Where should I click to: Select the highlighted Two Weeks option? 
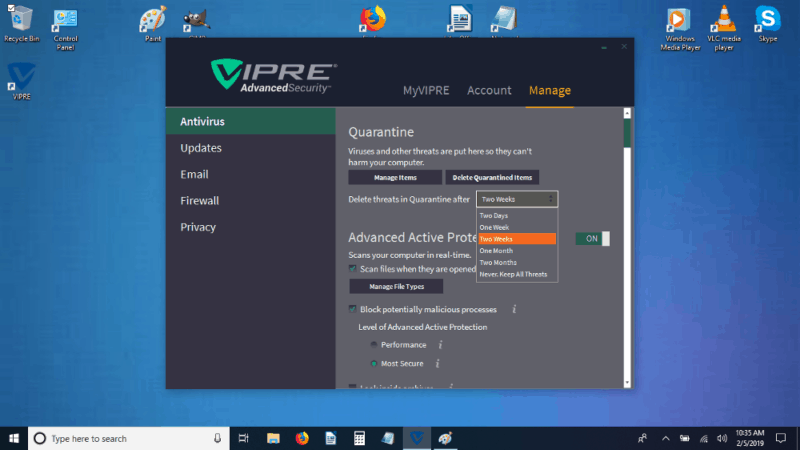[517, 239]
